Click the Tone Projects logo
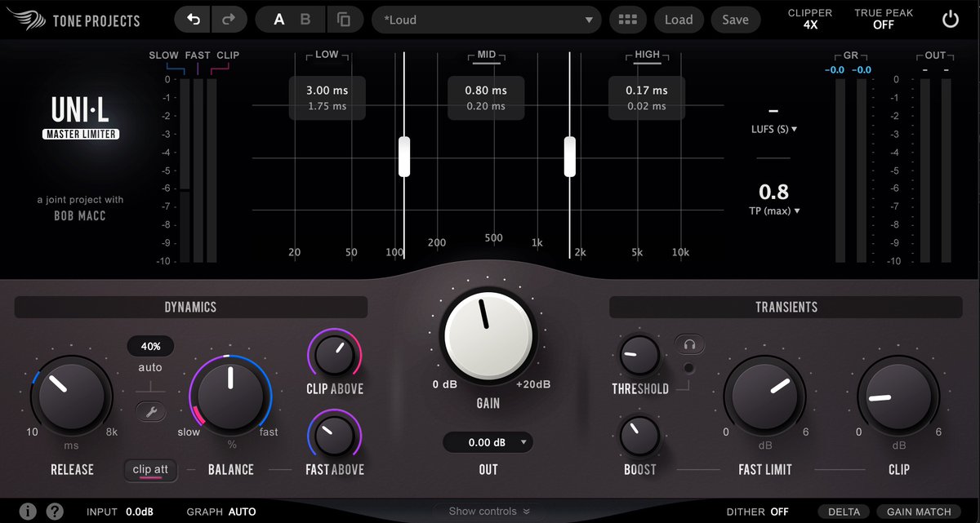 coord(75,20)
